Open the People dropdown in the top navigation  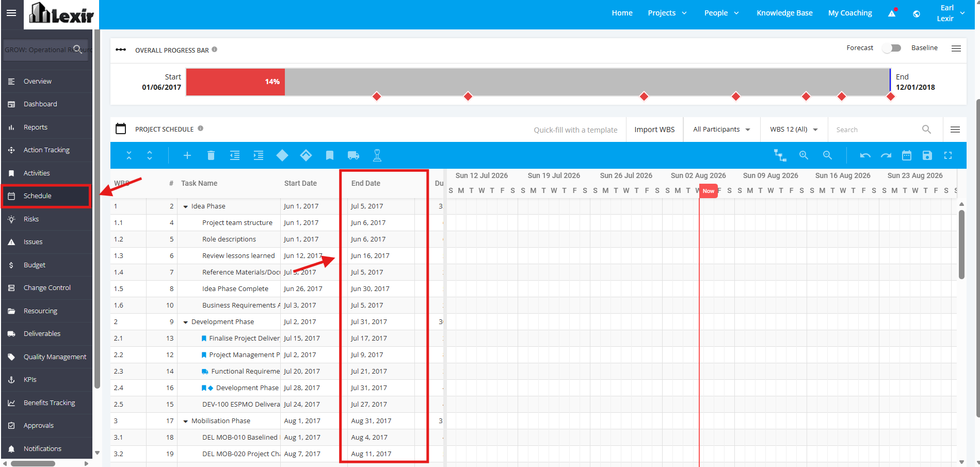tap(721, 13)
